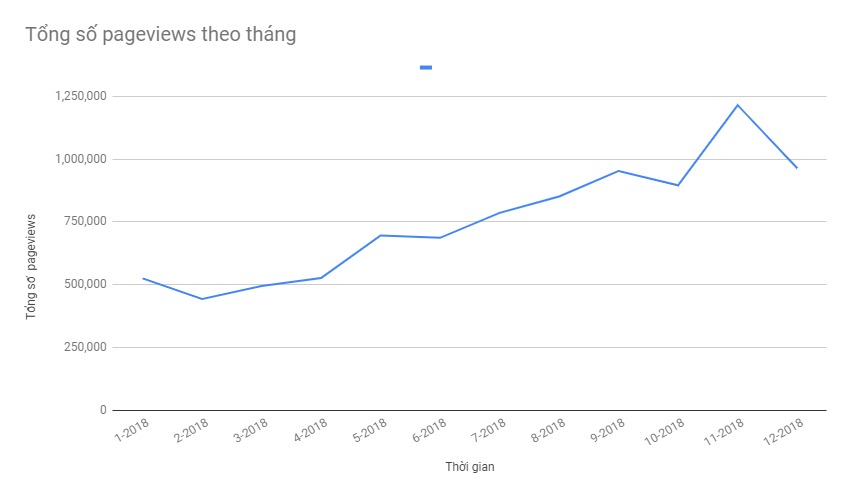Screen dimensions: 851x498
Task: Click the 7-2018 x-axis label
Action: coord(488,430)
